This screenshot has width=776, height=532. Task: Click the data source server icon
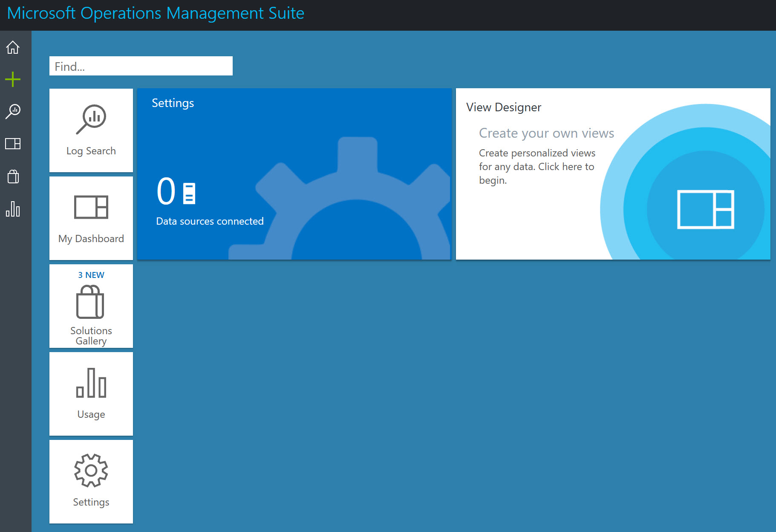(189, 193)
